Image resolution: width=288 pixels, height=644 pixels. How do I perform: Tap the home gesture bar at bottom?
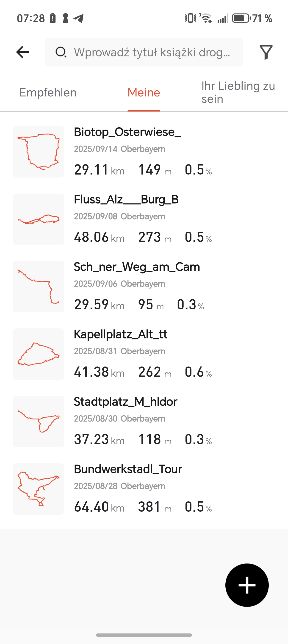pyautogui.click(x=144, y=635)
